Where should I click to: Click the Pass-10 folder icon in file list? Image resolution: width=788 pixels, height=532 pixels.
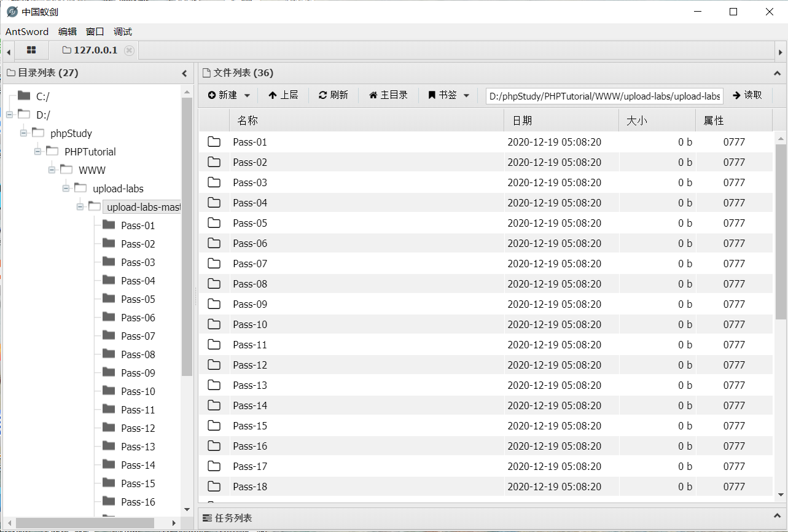[214, 324]
